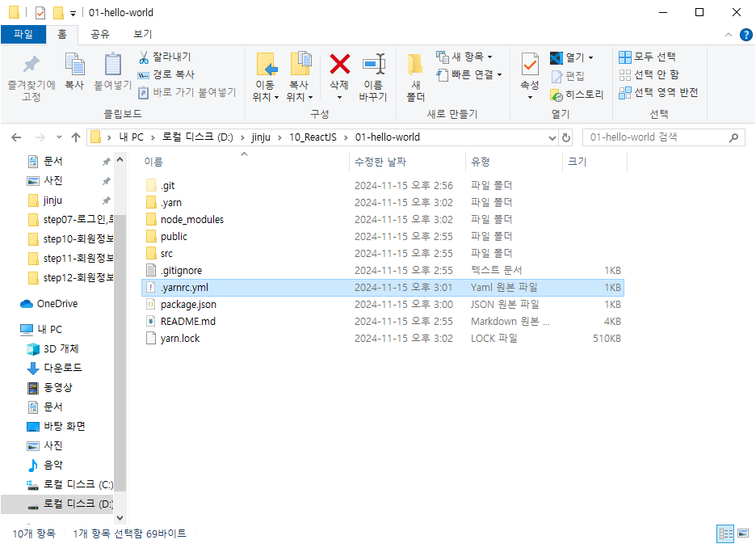Paste shortcut with 바로 가기 붙여넣기

point(187,92)
